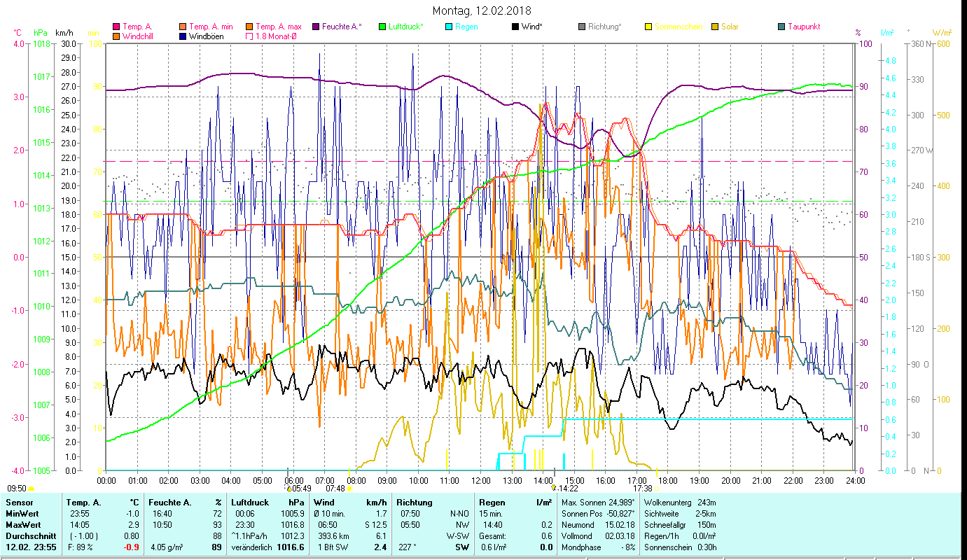The width and height of the screenshot is (967, 560).
Task: Click the 'Taupunkt' legend label text
Action: pyautogui.click(x=804, y=27)
